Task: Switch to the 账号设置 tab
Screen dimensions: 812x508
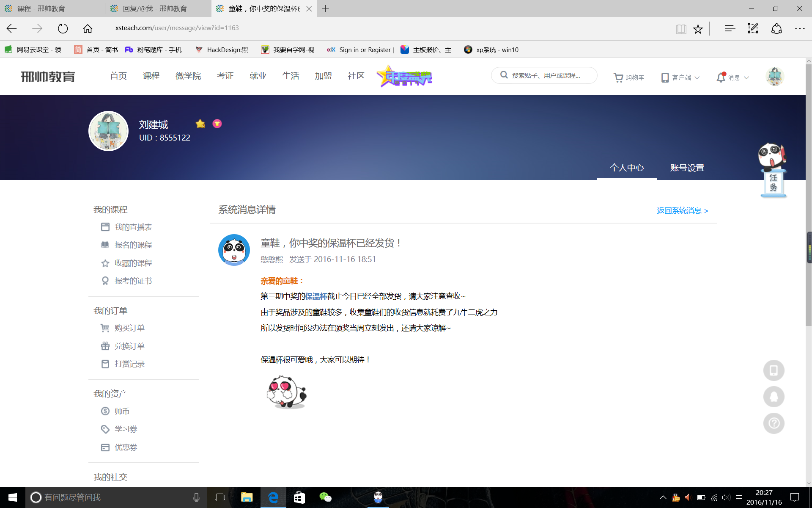Action: (x=686, y=168)
